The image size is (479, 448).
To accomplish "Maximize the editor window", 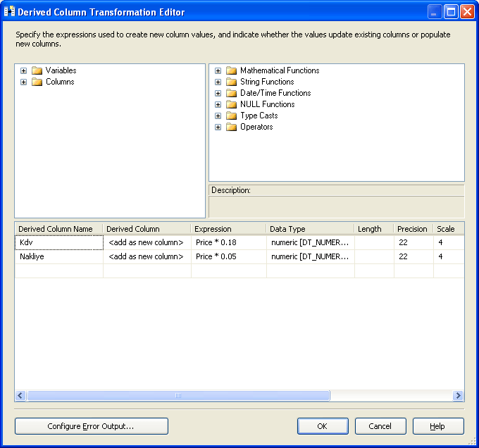I will point(451,12).
